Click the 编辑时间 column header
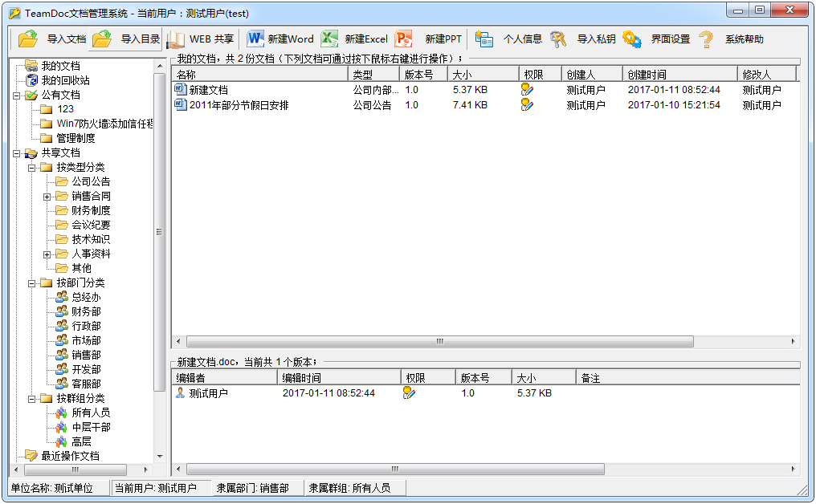Screen dimensions: 816x504 339,378
